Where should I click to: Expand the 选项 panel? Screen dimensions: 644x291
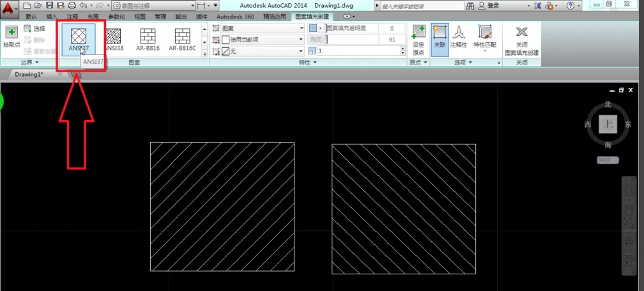463,62
